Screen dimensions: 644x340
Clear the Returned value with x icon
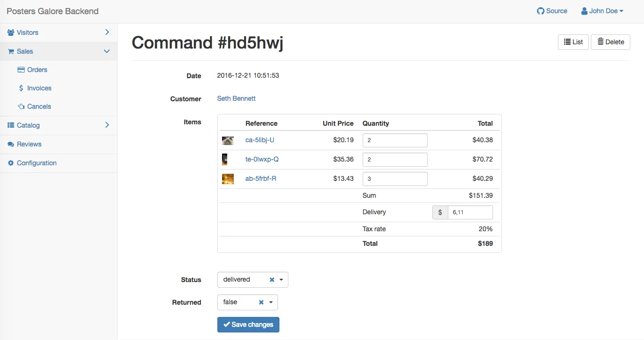pos(261,302)
